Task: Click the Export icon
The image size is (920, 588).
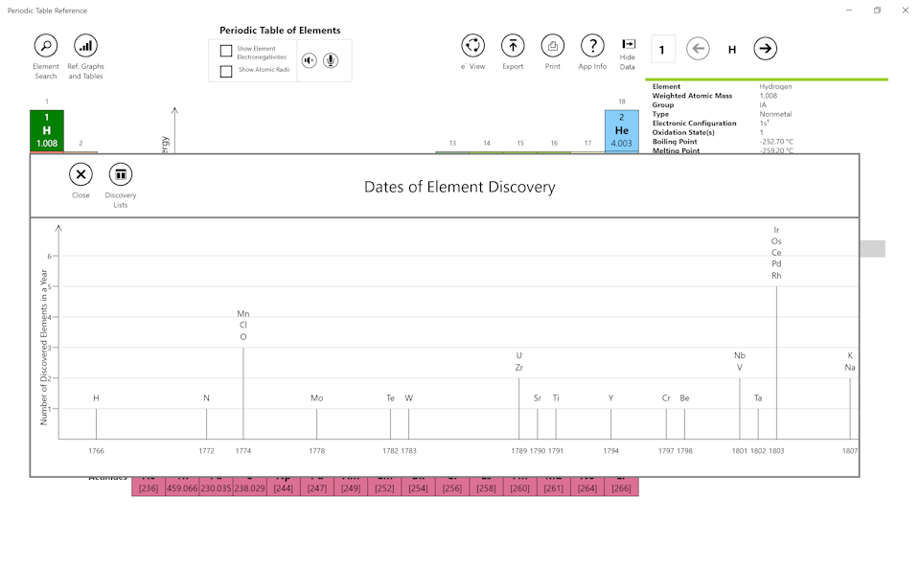Action: pyautogui.click(x=513, y=46)
